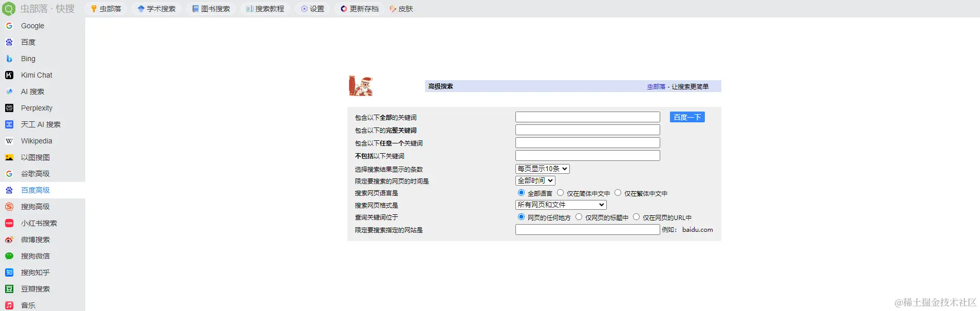980x311 pixels.
Task: Open the 全部时间 time dropdown
Action: 535,180
